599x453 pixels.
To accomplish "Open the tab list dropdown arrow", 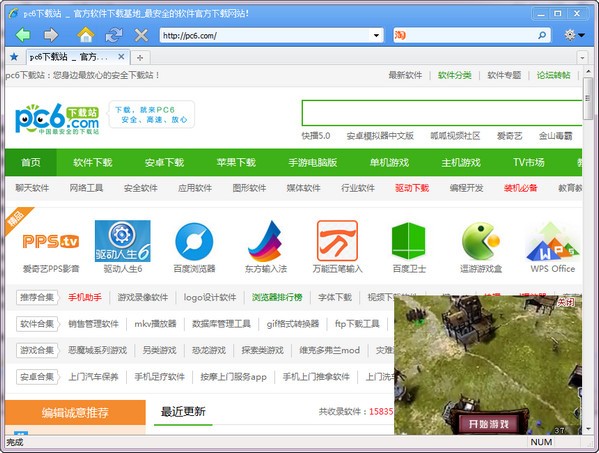I will 582,58.
